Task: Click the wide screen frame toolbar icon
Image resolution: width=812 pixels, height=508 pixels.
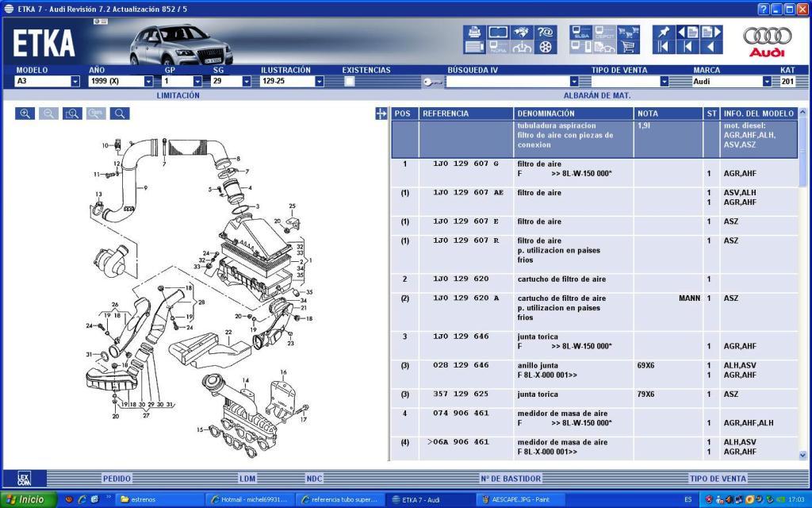Action: 498,32
